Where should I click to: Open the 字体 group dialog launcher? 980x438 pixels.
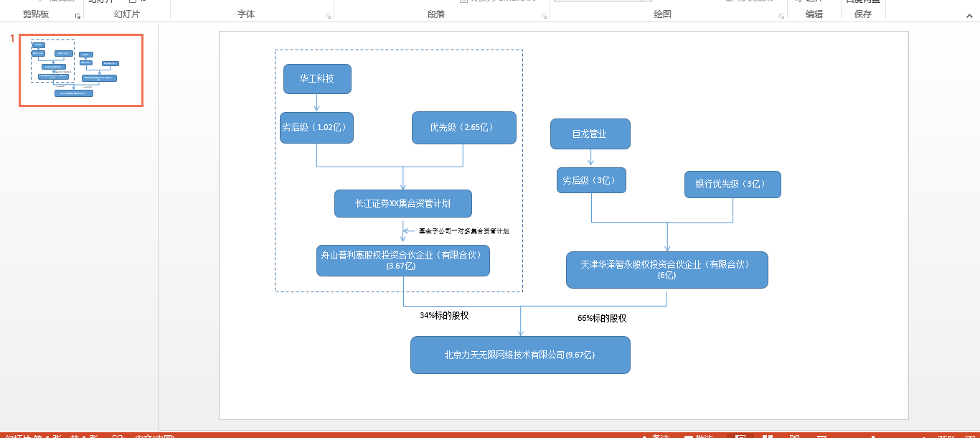pos(328,15)
